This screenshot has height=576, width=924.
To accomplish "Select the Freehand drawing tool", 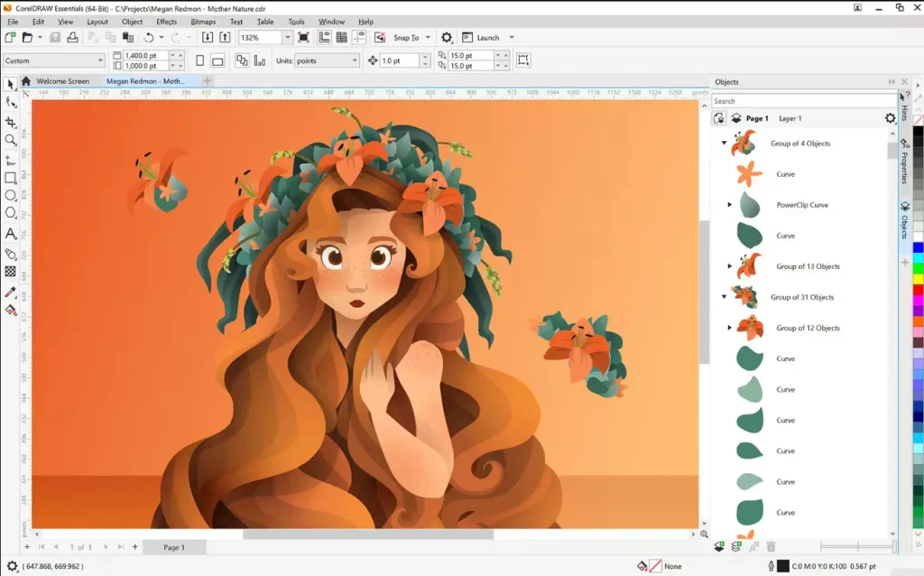I will (10, 160).
